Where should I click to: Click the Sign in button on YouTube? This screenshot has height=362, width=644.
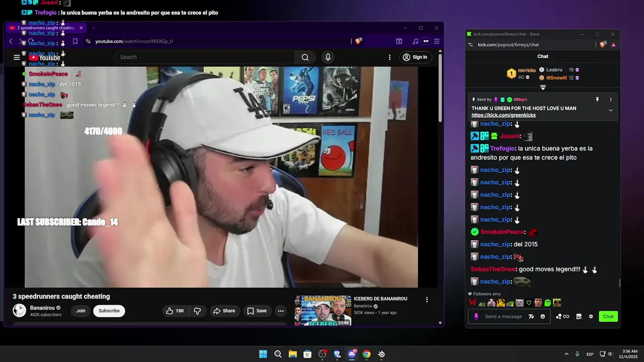pyautogui.click(x=415, y=57)
